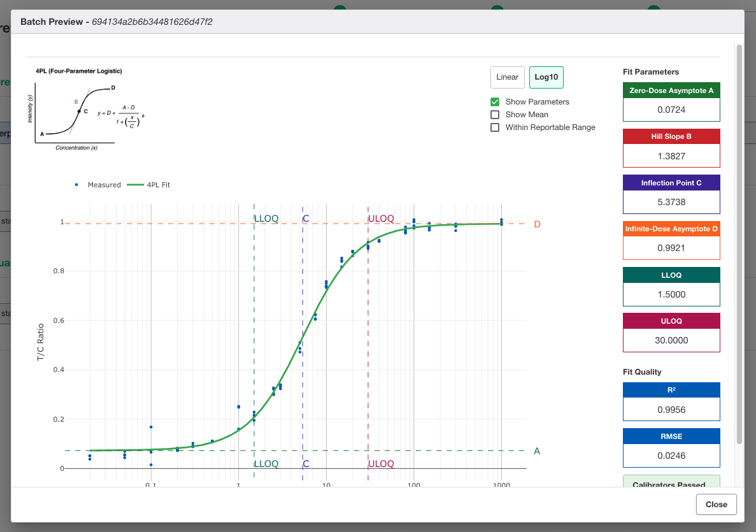The height and width of the screenshot is (532, 756).
Task: Select the Log10 scale button
Action: (x=546, y=77)
